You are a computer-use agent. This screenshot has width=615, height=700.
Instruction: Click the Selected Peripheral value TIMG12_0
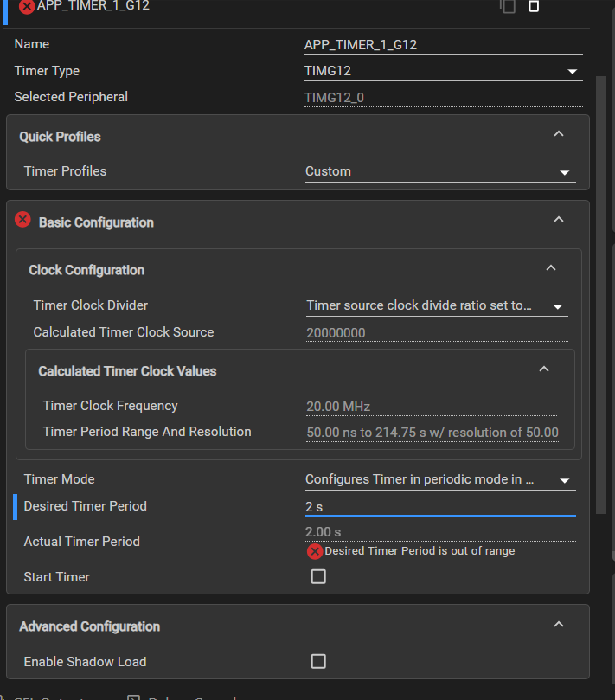[x=443, y=97]
